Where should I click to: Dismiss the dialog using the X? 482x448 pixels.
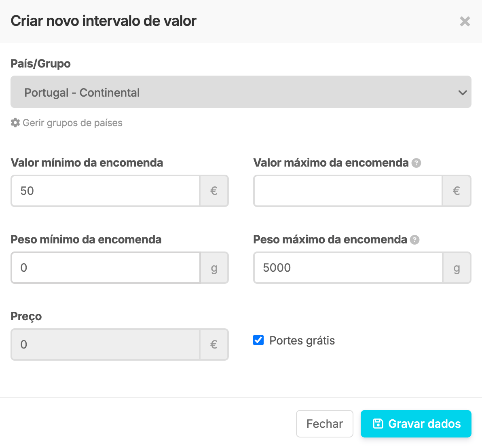[x=465, y=22]
